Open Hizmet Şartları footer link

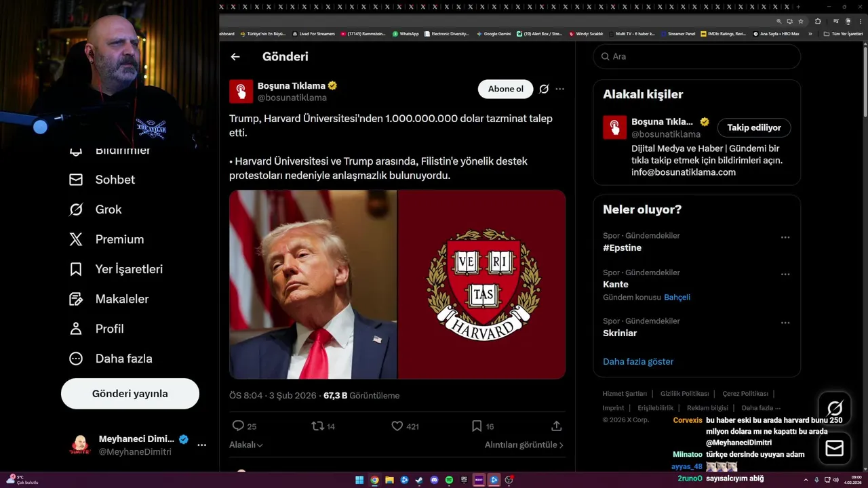coord(625,394)
